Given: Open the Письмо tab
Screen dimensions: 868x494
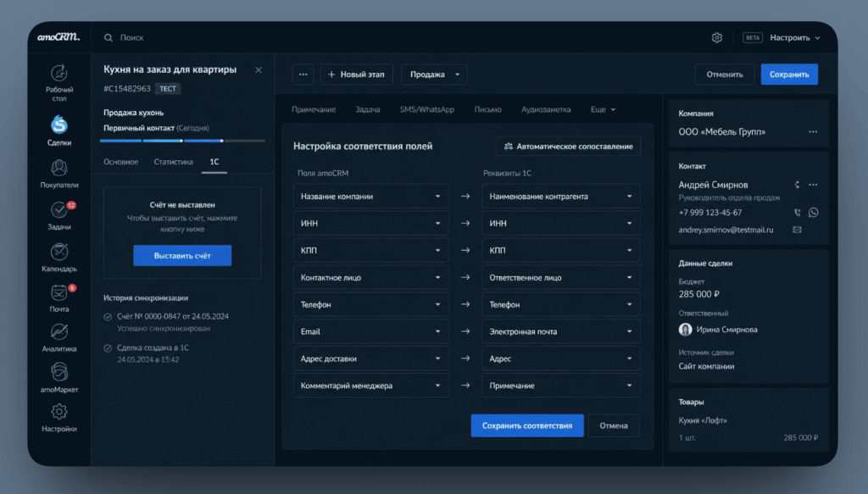Looking at the screenshot, I should [487, 109].
